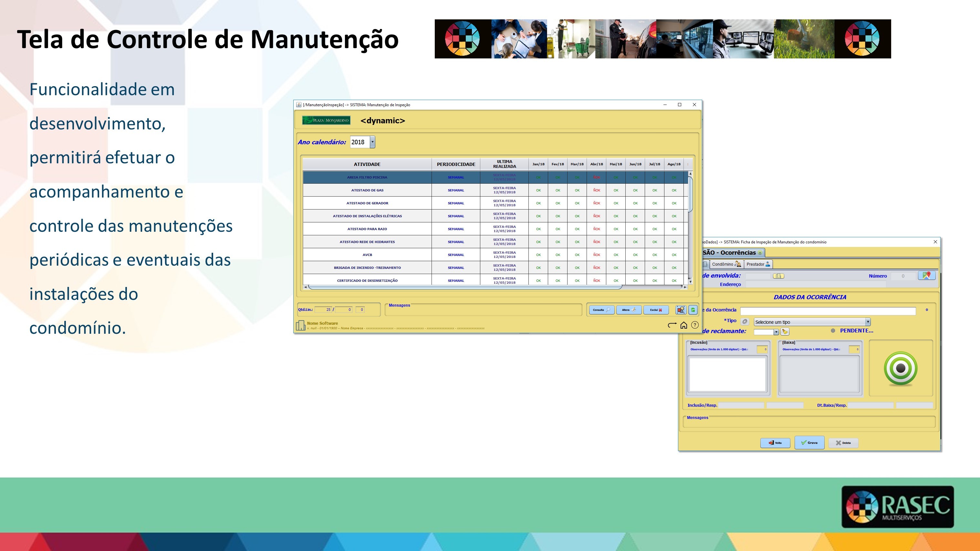Screen dimensions: 980x551
Task: Click the Consulta button to search
Action: click(x=601, y=310)
